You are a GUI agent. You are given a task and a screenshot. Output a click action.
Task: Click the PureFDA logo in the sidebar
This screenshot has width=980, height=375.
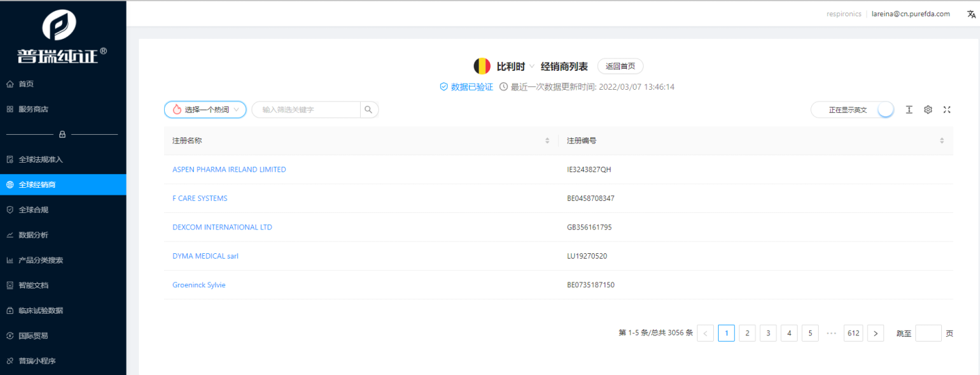[x=63, y=36]
